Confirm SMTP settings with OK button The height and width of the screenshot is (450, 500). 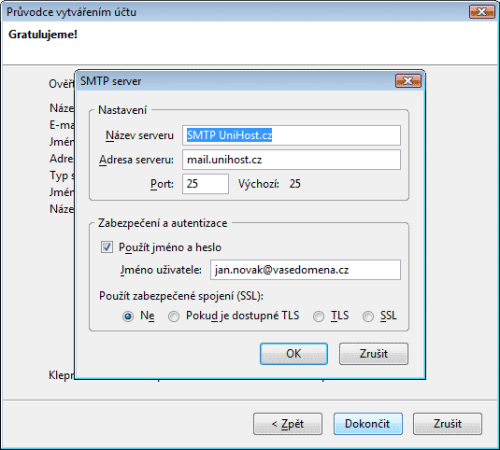tap(294, 354)
